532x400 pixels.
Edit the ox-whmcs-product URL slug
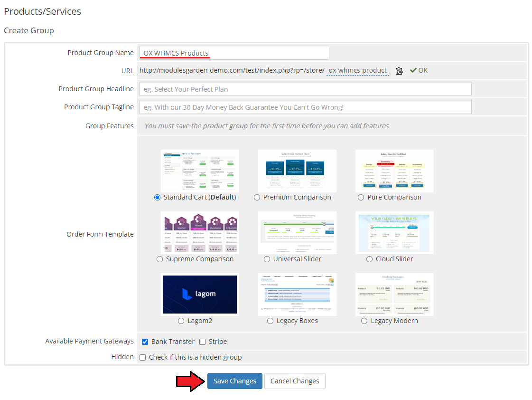pos(358,70)
